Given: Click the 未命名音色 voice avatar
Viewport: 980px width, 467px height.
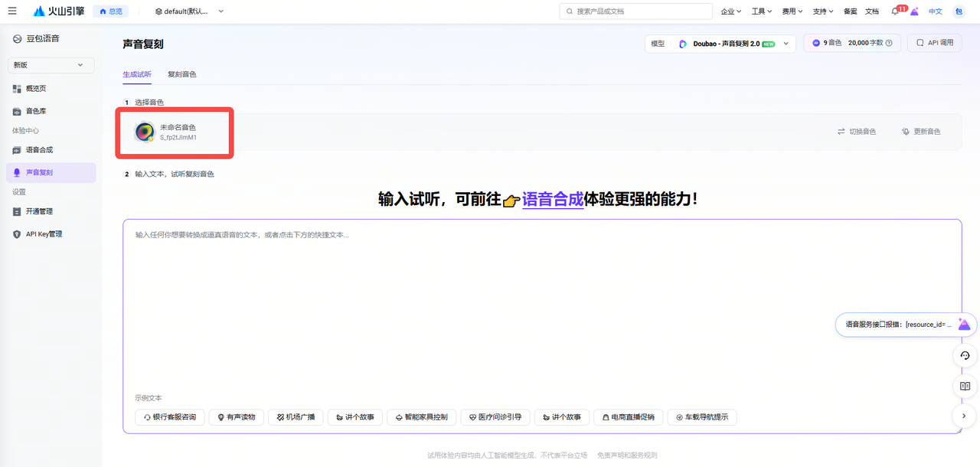Looking at the screenshot, I should tap(144, 132).
